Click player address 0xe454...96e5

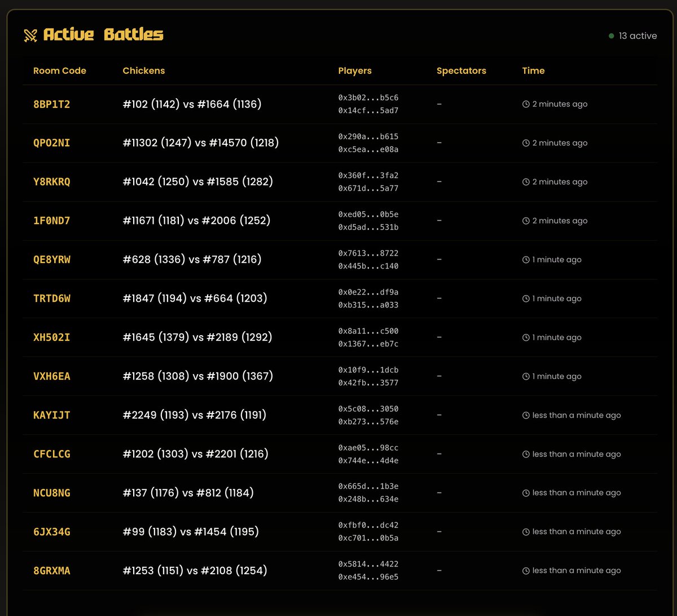coord(368,577)
